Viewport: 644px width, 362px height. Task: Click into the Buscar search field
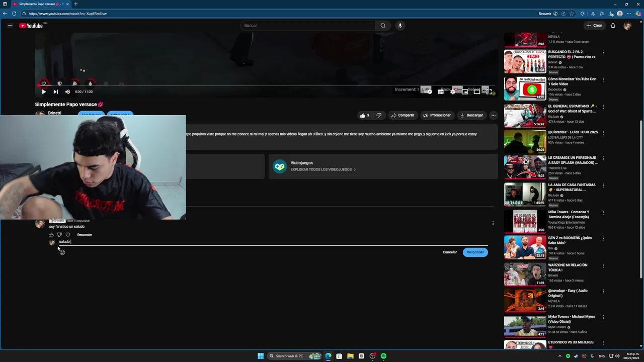pos(308,26)
